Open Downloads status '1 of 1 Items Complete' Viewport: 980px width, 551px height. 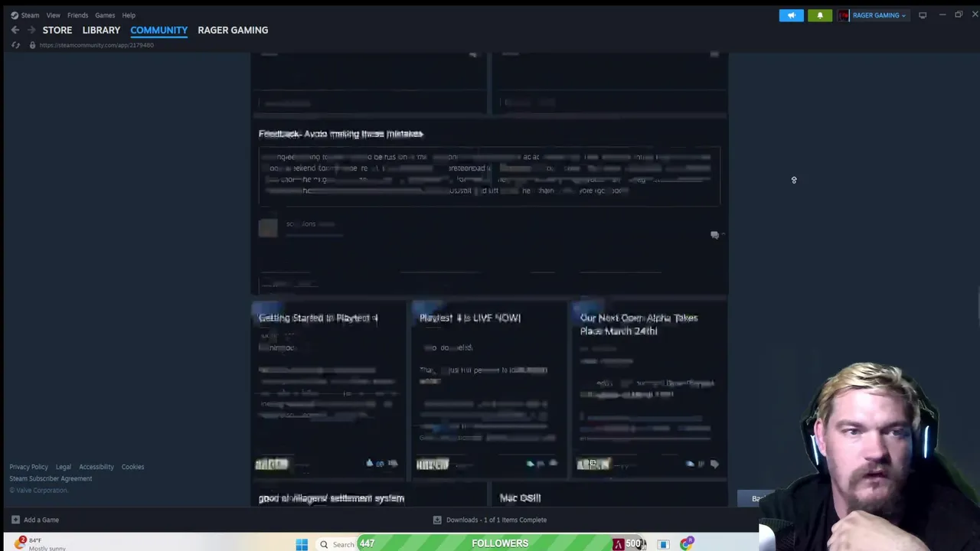tap(496, 520)
